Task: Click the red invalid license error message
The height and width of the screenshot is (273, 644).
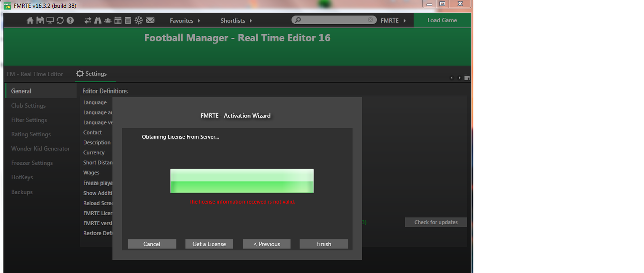Action: [x=242, y=202]
